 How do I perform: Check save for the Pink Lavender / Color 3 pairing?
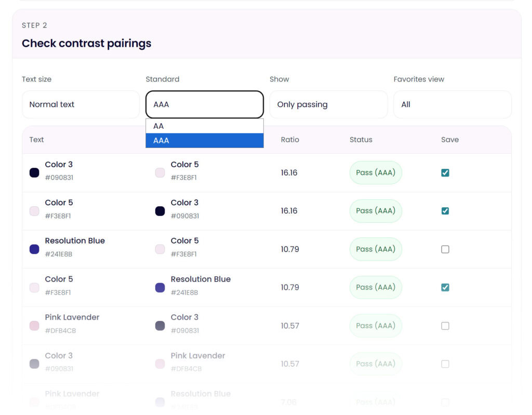(x=445, y=326)
